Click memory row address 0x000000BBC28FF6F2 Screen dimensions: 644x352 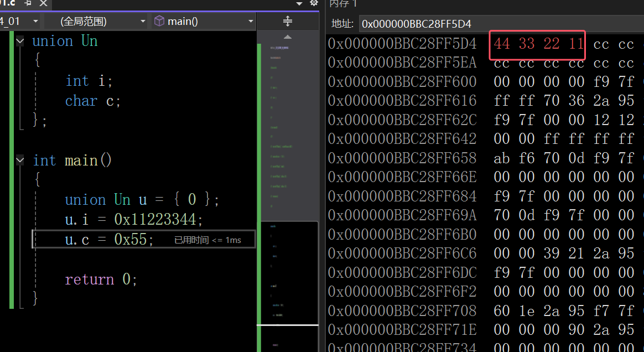(402, 292)
